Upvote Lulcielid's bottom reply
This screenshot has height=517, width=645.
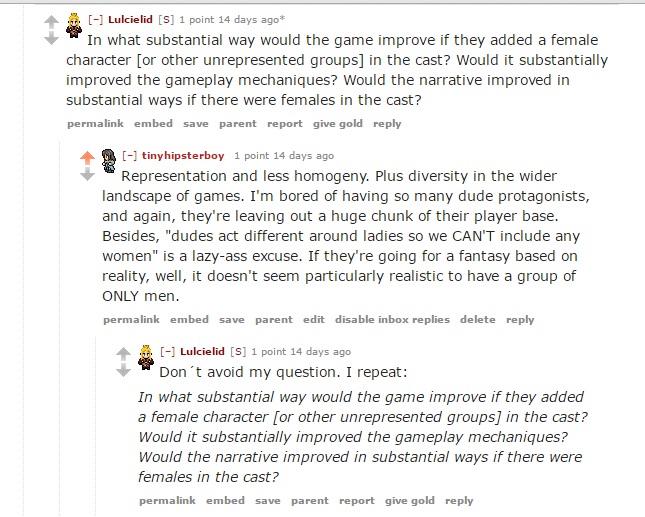click(x=124, y=352)
